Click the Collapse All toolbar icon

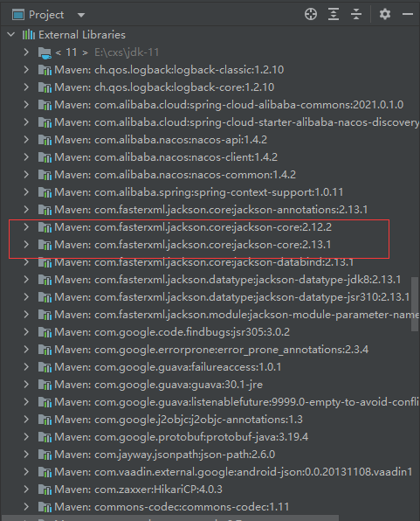(356, 14)
